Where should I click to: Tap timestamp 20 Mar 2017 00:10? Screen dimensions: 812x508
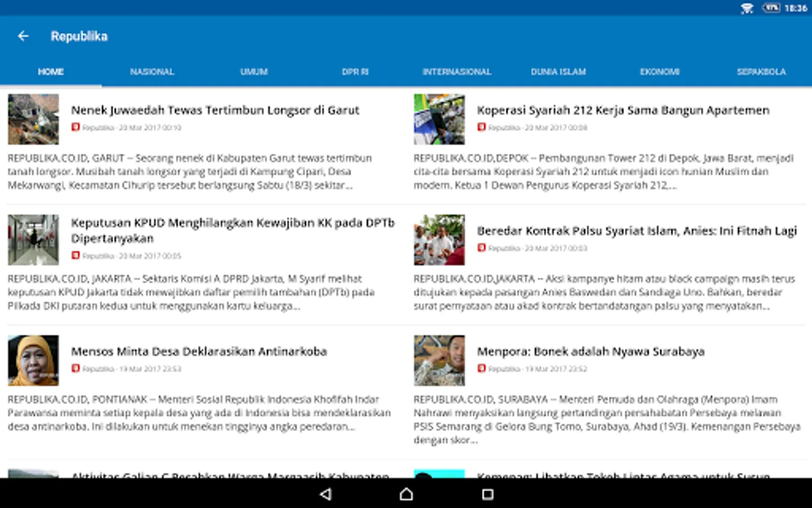click(x=150, y=128)
